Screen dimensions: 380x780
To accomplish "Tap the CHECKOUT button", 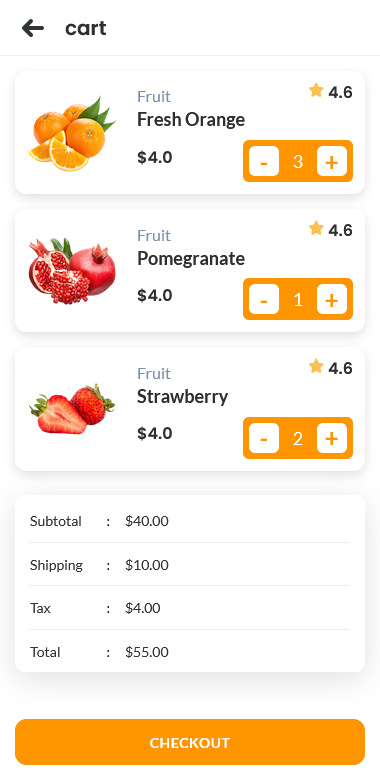I will [190, 742].
